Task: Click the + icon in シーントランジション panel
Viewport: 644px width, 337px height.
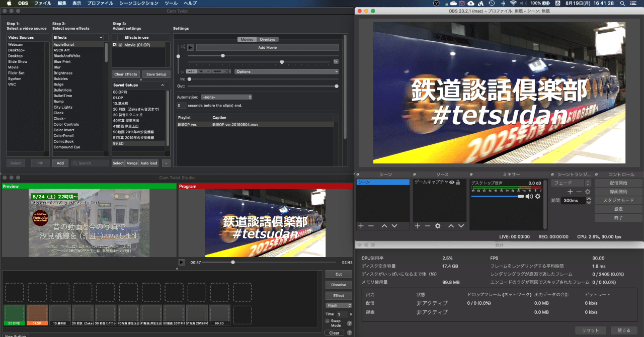Action: pyautogui.click(x=571, y=192)
